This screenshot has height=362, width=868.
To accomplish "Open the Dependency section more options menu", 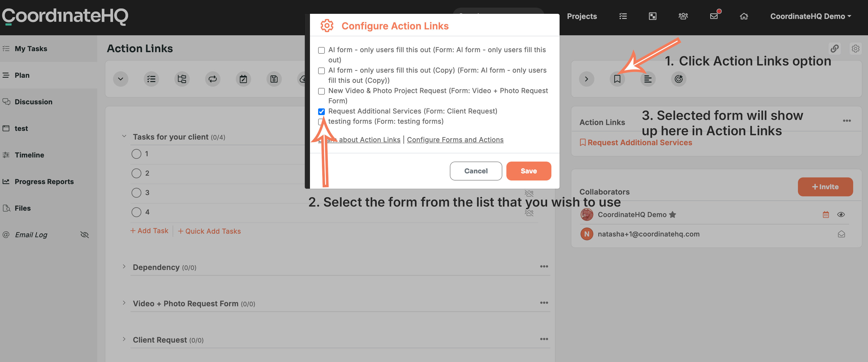I will tap(544, 266).
